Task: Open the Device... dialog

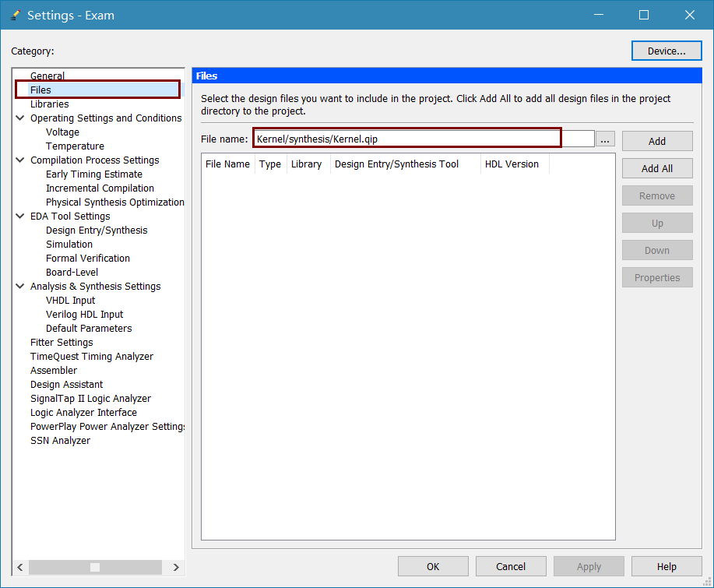Action: coord(667,51)
